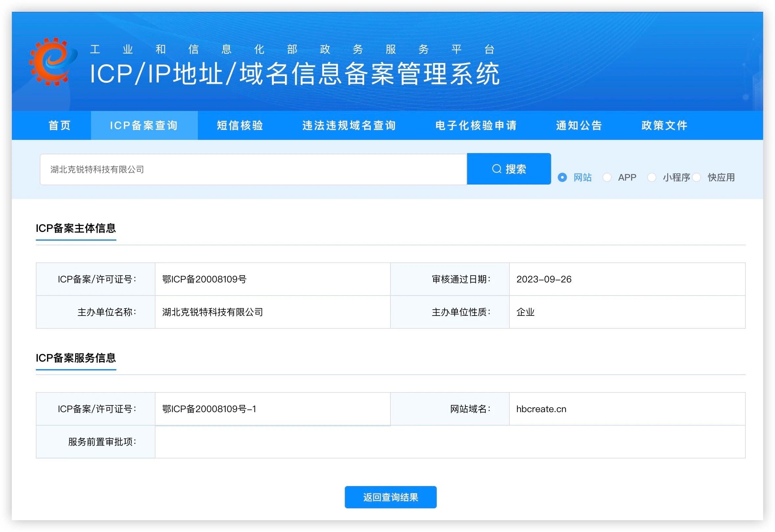The height and width of the screenshot is (532, 775).
Task: Open 电子化核验申请 tab
Action: click(476, 126)
